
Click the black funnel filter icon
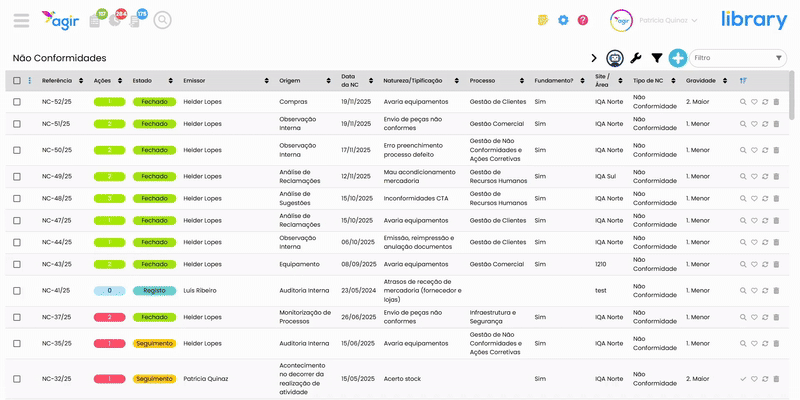point(657,58)
